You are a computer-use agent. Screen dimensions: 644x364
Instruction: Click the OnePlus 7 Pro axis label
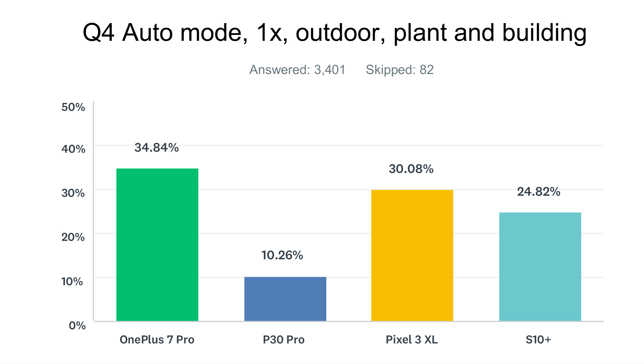click(157, 339)
